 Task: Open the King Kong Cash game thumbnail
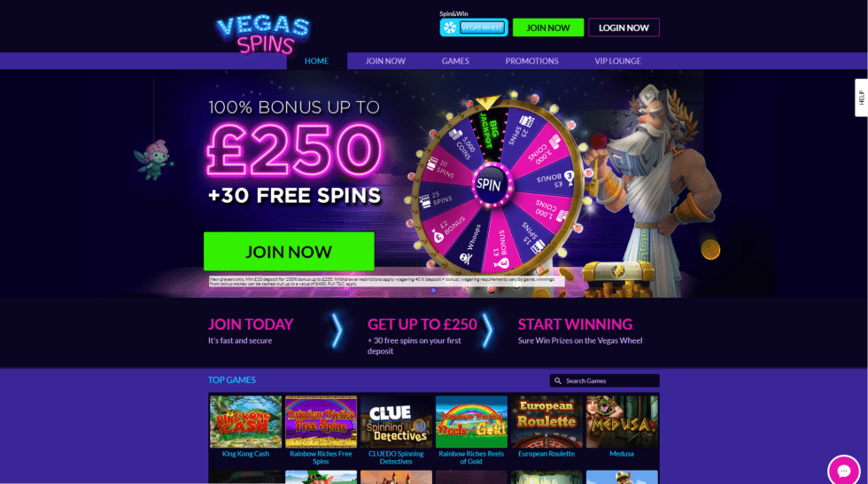[245, 421]
